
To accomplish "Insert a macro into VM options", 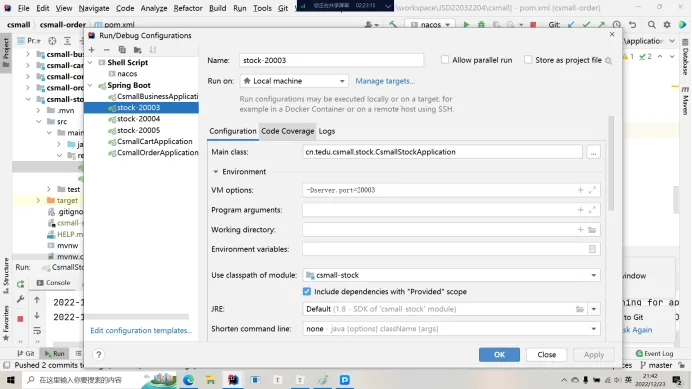I will (580, 190).
